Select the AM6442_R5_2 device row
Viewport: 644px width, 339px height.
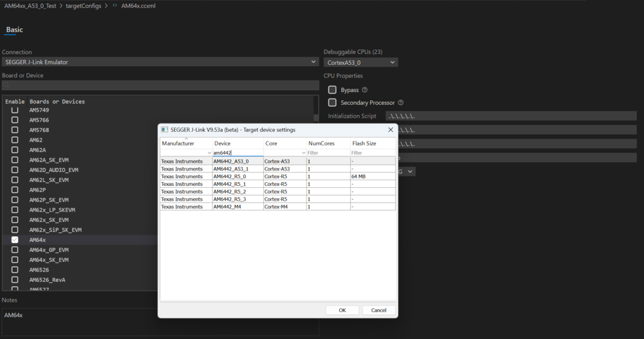pyautogui.click(x=278, y=192)
